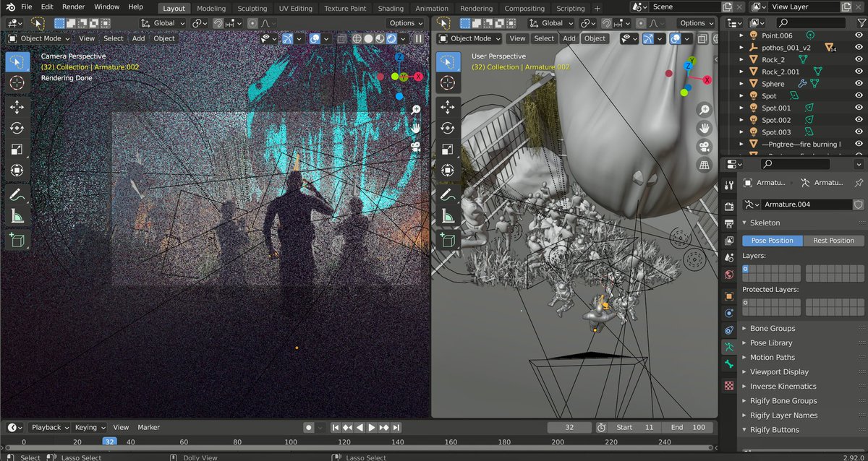Open the Window menu
Image resolution: width=868 pixels, height=461 pixels.
click(x=107, y=7)
